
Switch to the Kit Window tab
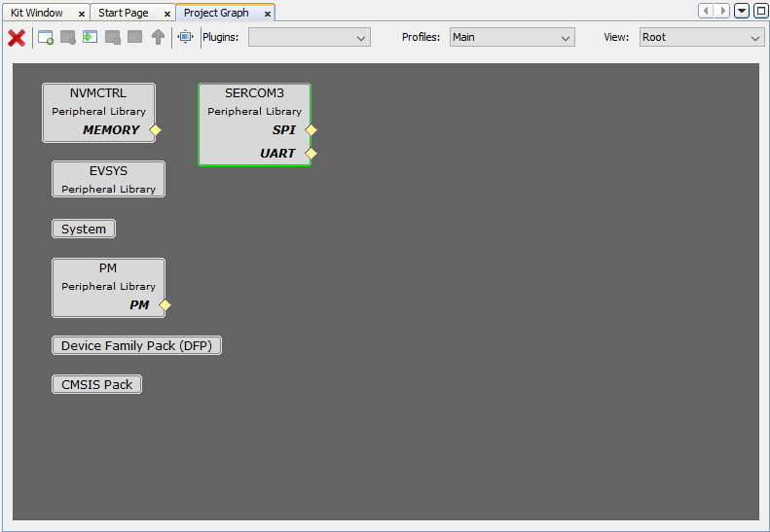point(37,14)
